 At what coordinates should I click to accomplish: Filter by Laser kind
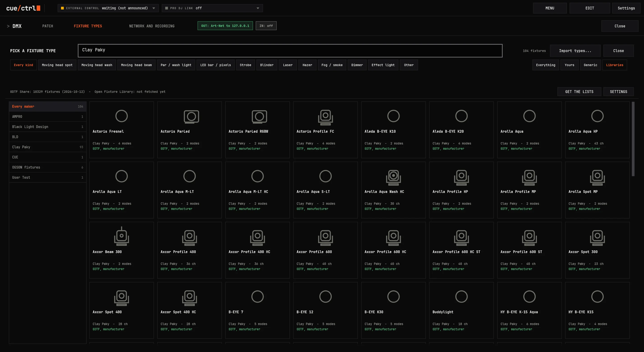(288, 65)
